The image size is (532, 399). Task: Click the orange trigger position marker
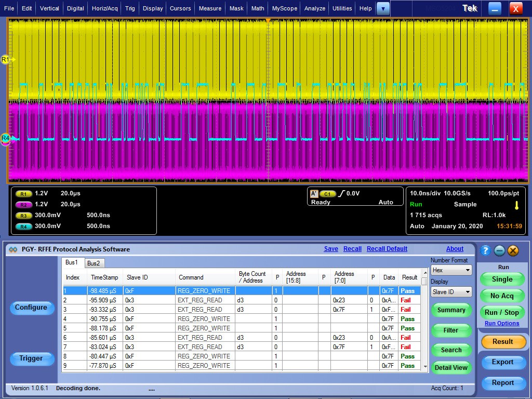pos(268,21)
